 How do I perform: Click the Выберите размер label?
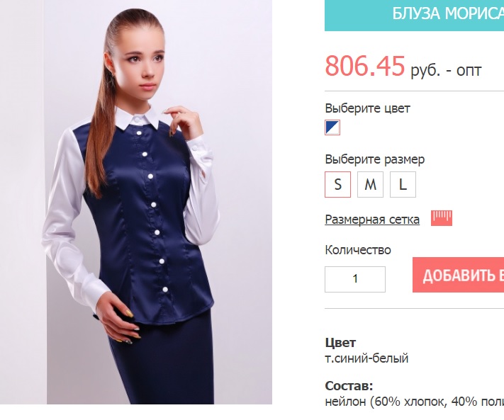(x=375, y=159)
